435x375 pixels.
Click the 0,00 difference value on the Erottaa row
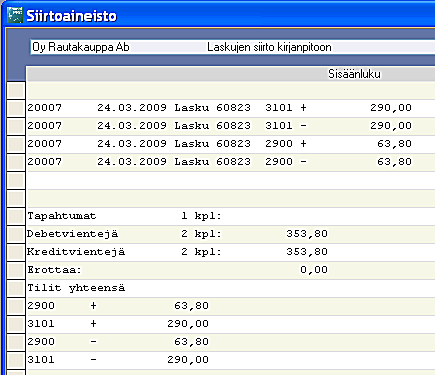(x=314, y=270)
